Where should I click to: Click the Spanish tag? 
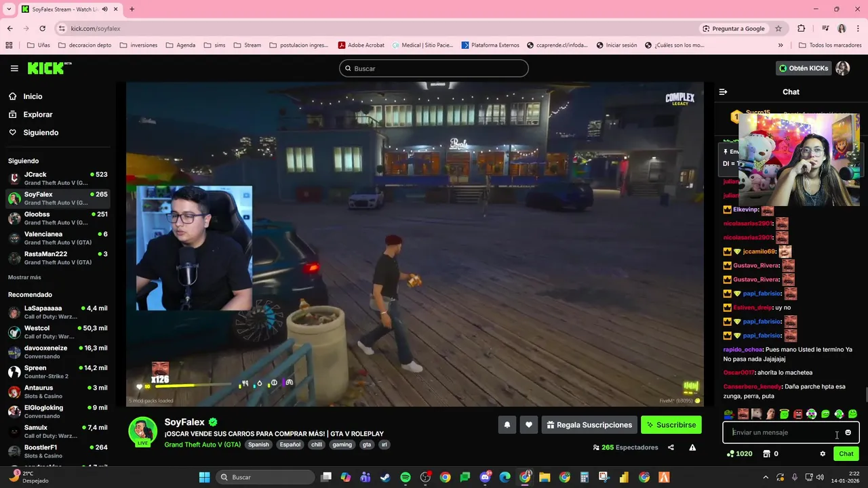click(258, 445)
